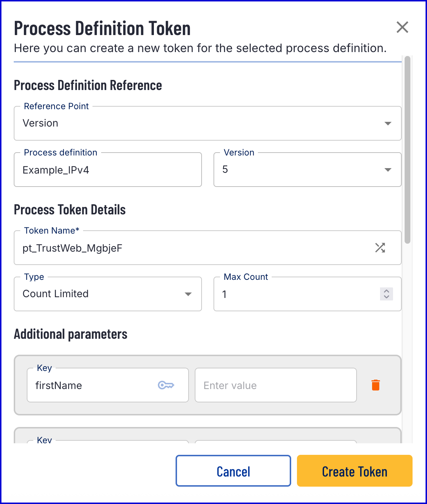Close the Process Definition Token dialog
The image size is (427, 504).
tap(402, 27)
